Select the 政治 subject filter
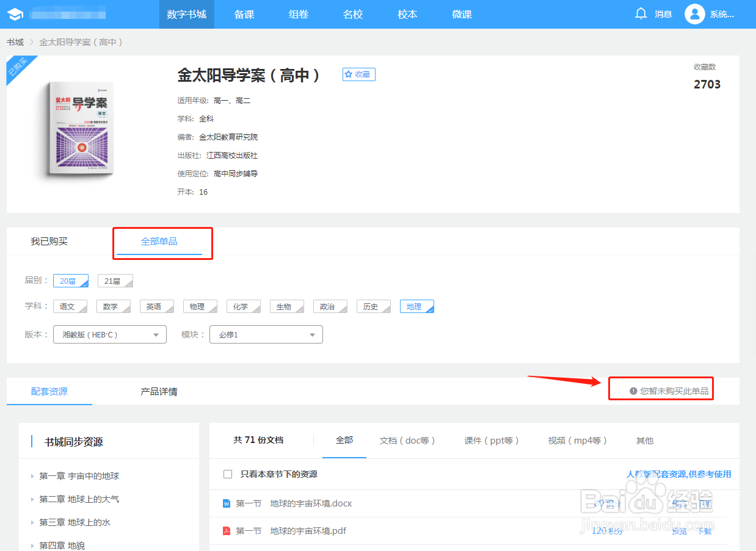The height and width of the screenshot is (551, 756). point(330,306)
